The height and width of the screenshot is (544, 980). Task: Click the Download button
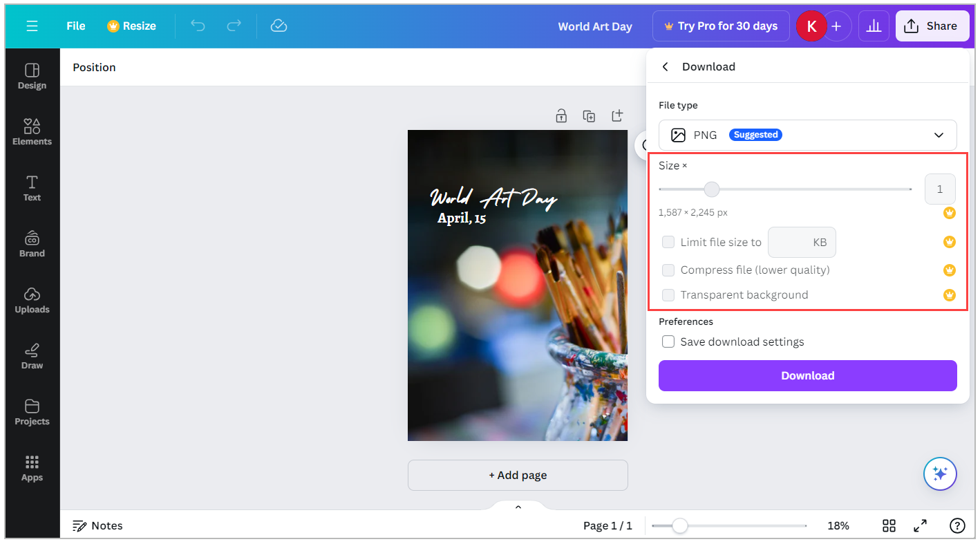807,375
